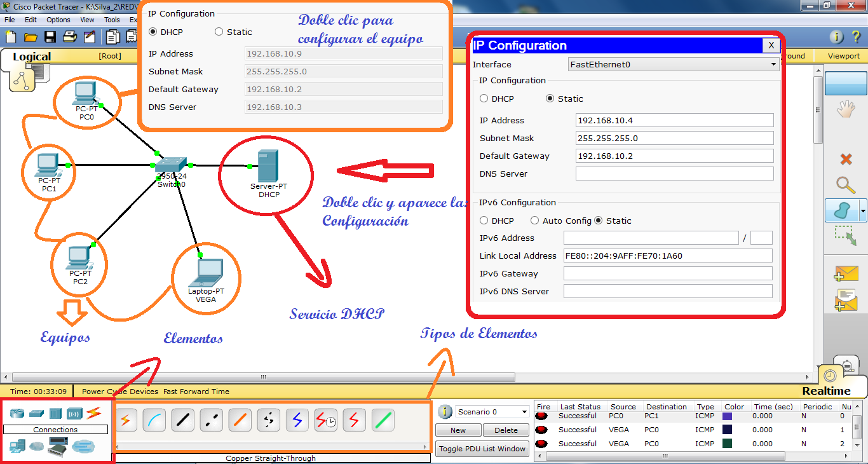
Task: Open the Scenario 0 dropdown
Action: click(492, 412)
